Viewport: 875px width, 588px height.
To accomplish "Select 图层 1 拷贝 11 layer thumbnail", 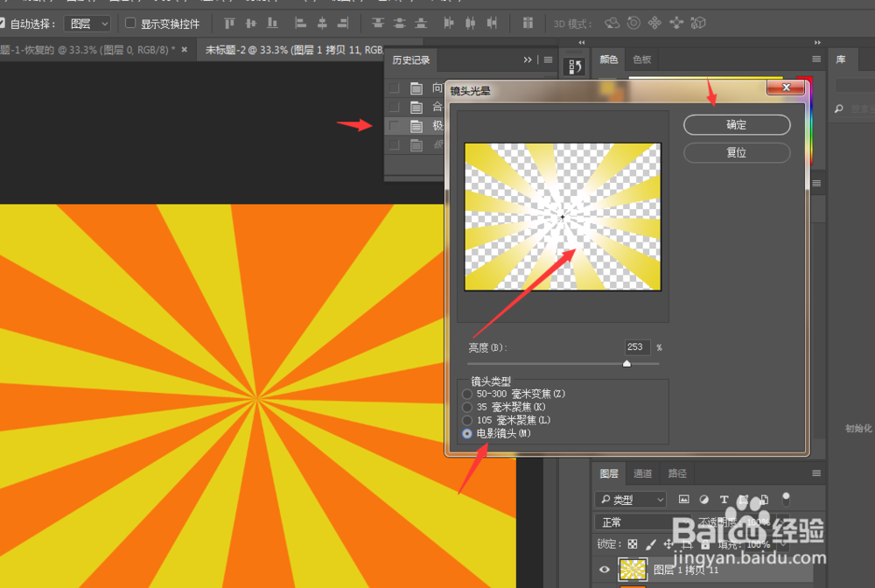I will [633, 570].
